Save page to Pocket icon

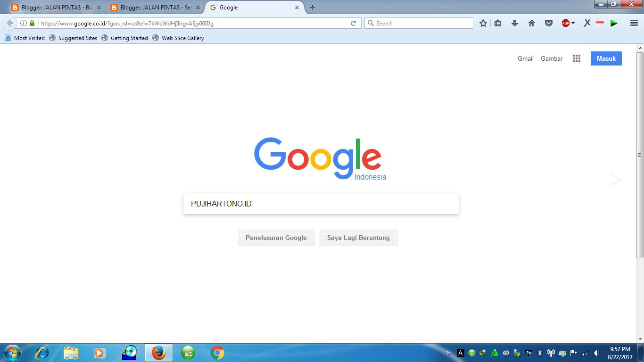pos(549,23)
